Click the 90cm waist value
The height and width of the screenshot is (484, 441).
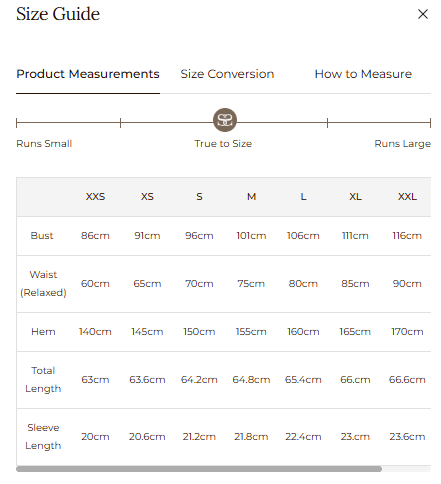(x=407, y=284)
